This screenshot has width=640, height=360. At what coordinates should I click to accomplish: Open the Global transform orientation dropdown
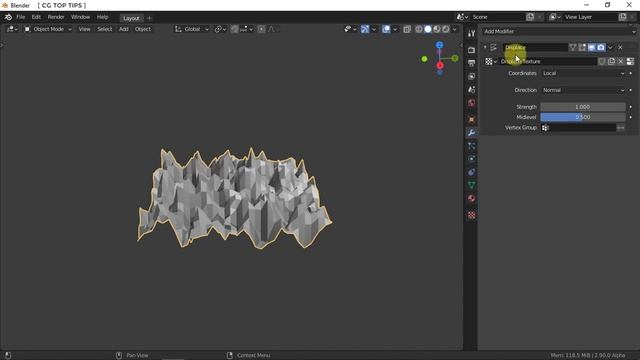click(x=192, y=29)
